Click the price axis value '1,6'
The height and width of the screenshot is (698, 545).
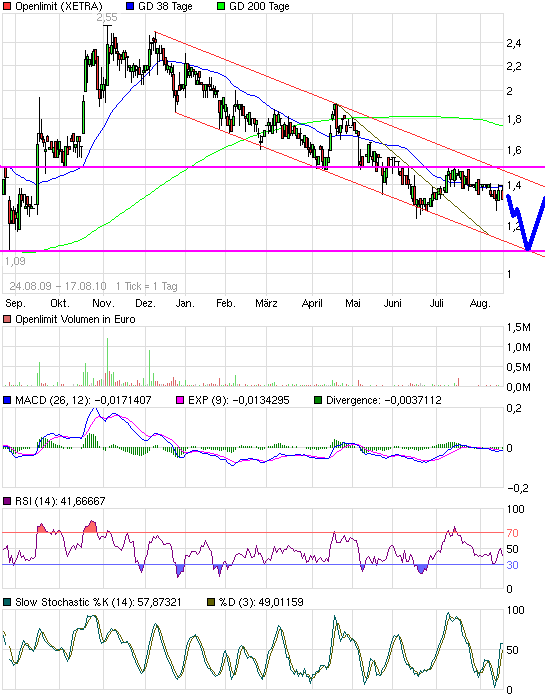(514, 150)
